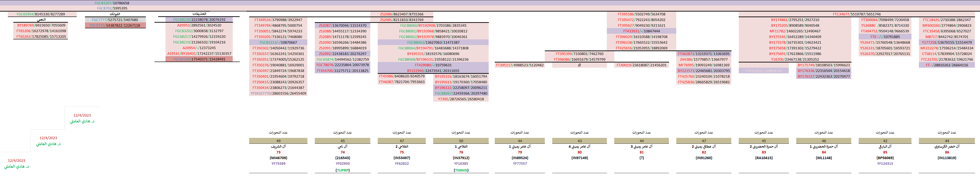Image resolution: width=980 pixels, height=177 pixels.
Task: Click the empty-set Ø cell
Action: 579,65
